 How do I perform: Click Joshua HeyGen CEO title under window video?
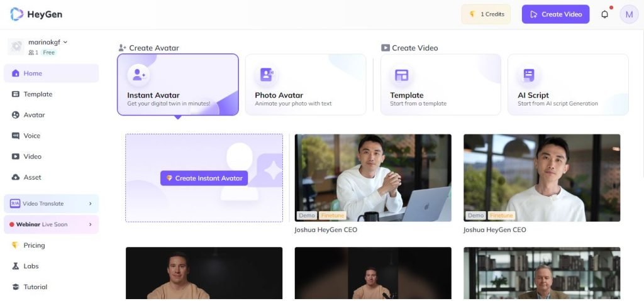pyautogui.click(x=494, y=230)
